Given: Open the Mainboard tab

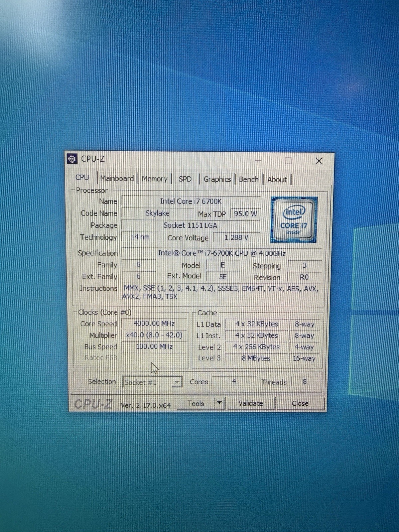Looking at the screenshot, I should pos(117,179).
